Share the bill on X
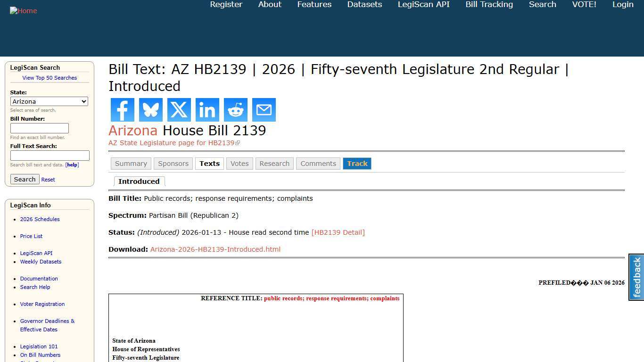Screen dimensions: 644x362 pyautogui.click(x=179, y=109)
